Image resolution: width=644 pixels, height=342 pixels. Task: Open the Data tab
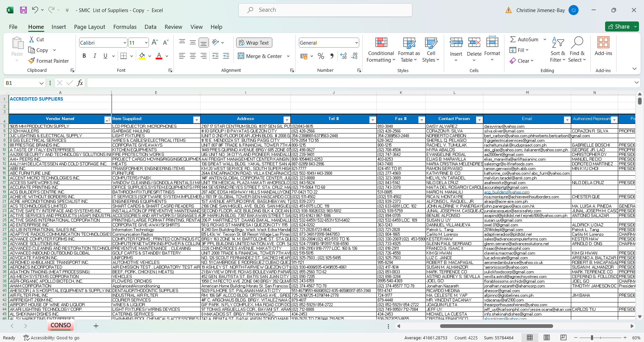[x=150, y=27]
